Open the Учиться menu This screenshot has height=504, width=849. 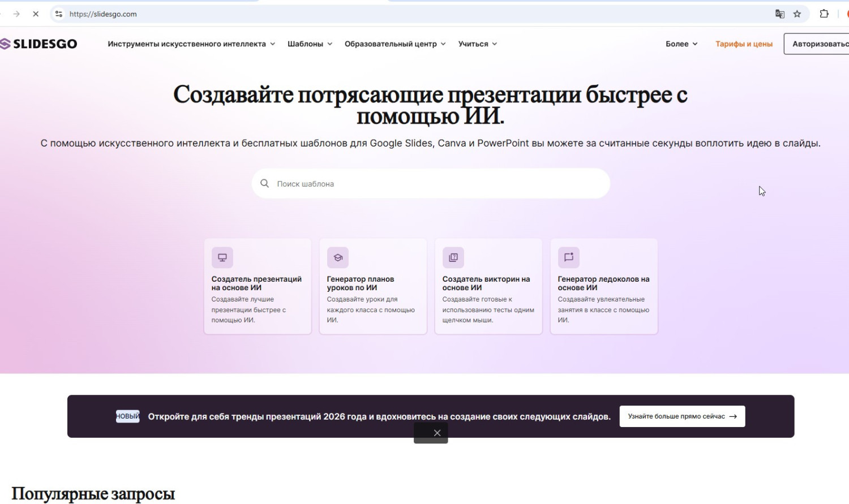point(478,44)
